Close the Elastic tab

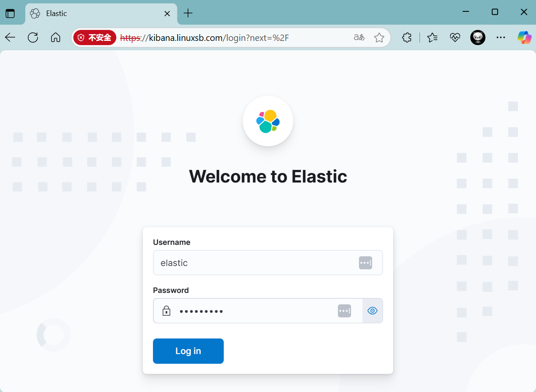click(x=167, y=13)
